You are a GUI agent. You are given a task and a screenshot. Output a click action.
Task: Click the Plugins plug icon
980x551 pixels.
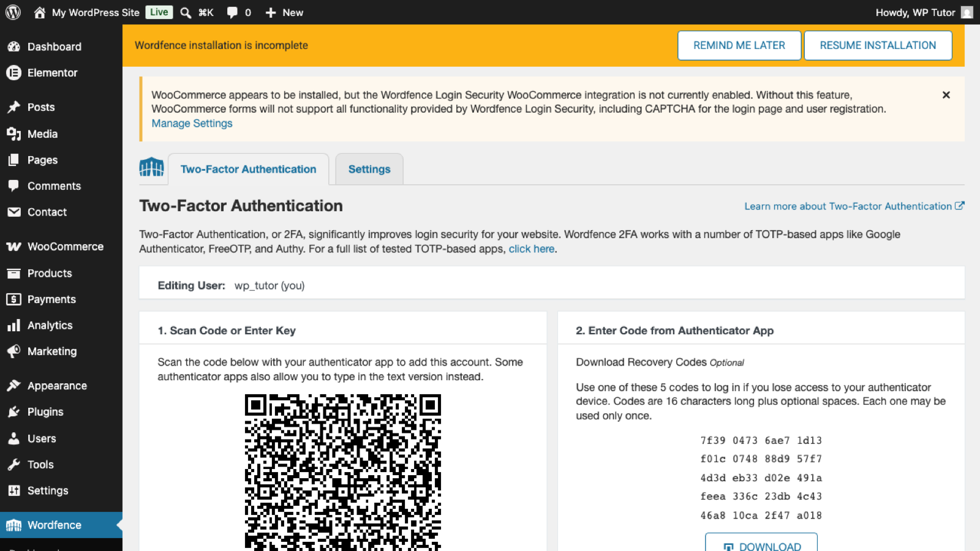click(x=13, y=412)
